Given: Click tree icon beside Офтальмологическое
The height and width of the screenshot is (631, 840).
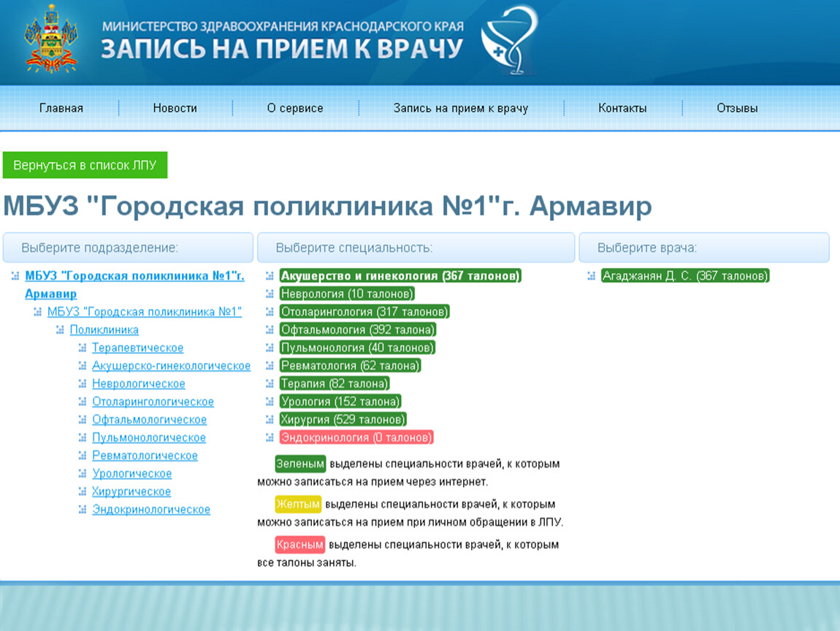Looking at the screenshot, I should point(82,420).
